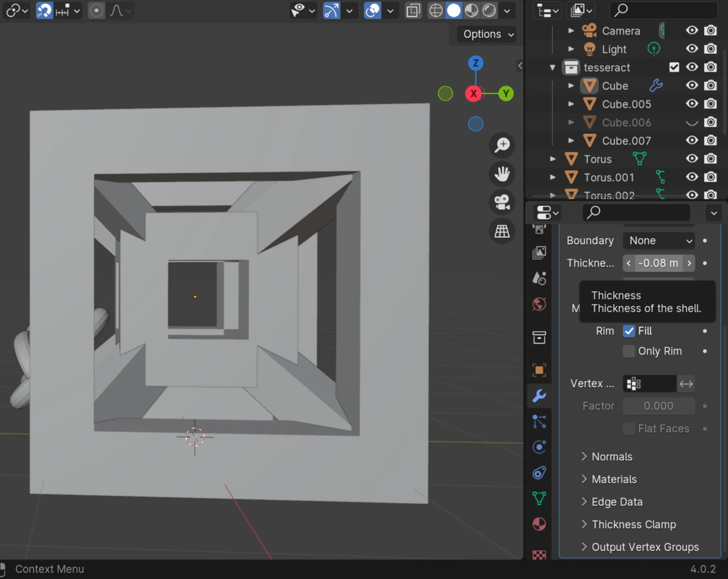The width and height of the screenshot is (728, 579).
Task: Collapse the tesseract collection tree
Action: [552, 67]
